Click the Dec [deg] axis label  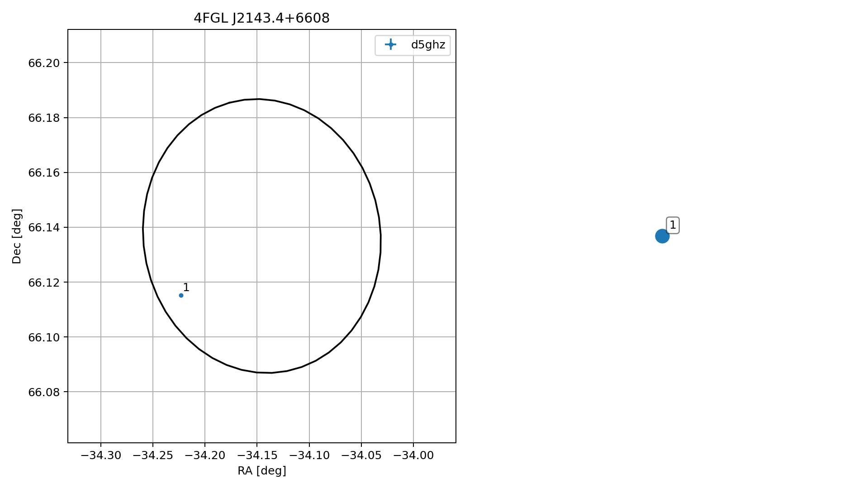[x=17, y=236]
